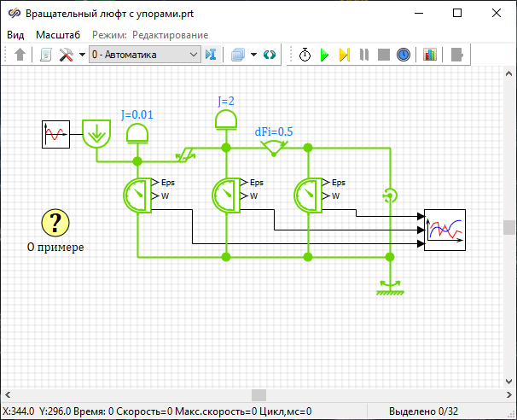Click the tools wrench-and-hammer icon
The width and height of the screenshot is (517, 420).
pos(67,55)
